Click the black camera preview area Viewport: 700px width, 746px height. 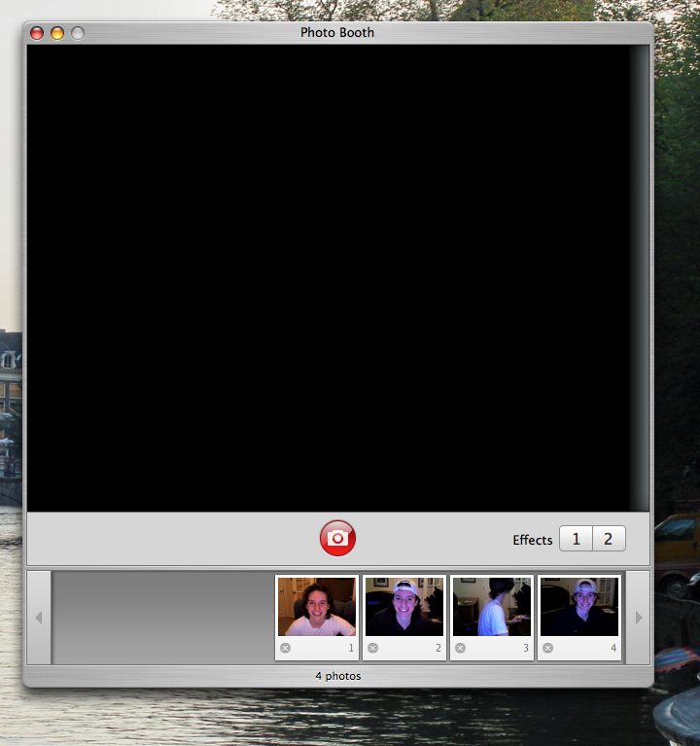click(337, 278)
